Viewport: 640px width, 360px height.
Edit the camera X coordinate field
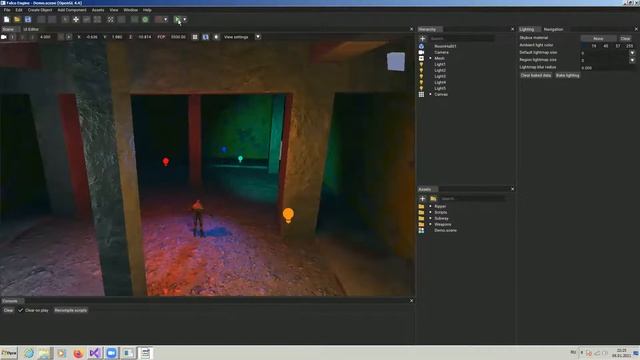tap(92, 37)
